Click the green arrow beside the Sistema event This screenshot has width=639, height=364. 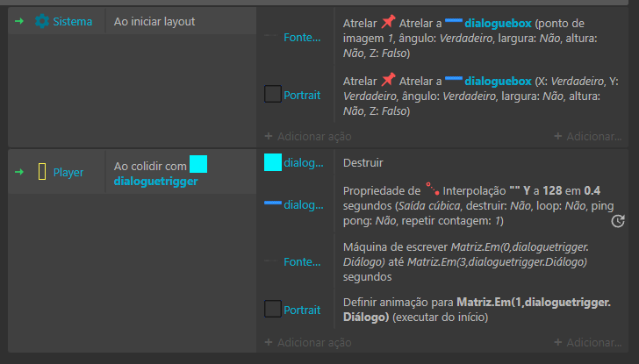point(19,20)
